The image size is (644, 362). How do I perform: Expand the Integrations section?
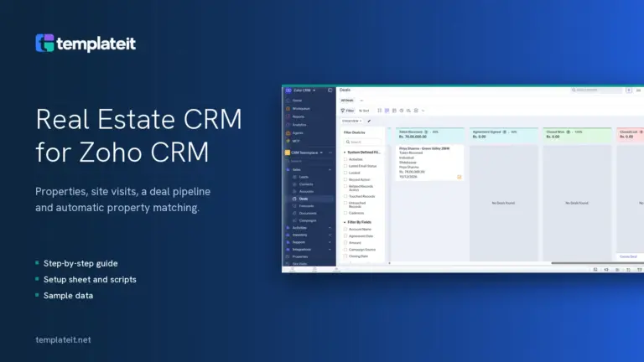click(x=330, y=250)
